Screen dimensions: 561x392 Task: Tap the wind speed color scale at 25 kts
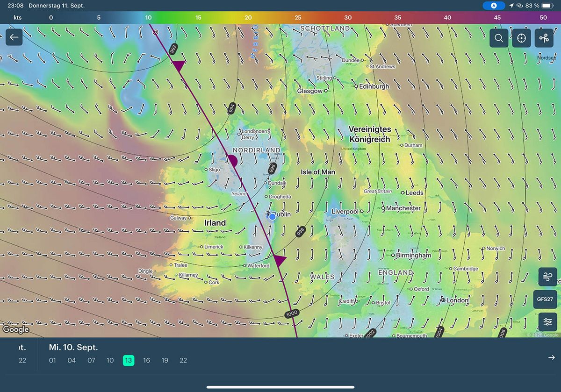(x=298, y=18)
